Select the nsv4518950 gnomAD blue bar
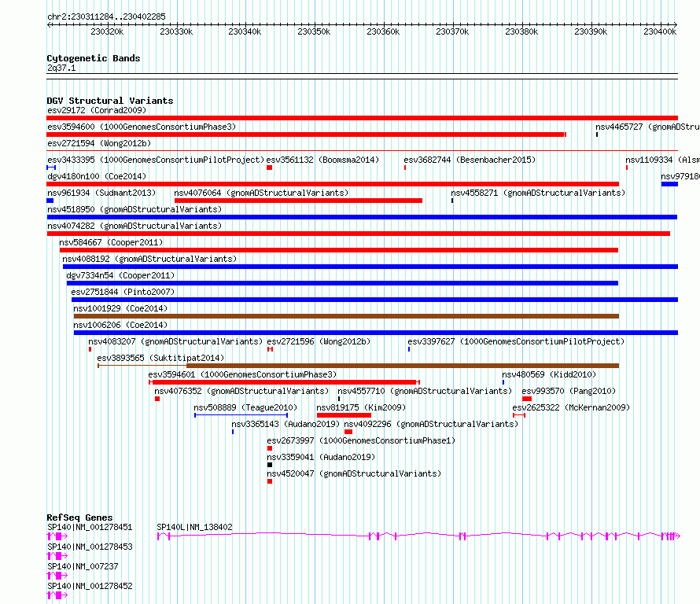 click(x=362, y=217)
